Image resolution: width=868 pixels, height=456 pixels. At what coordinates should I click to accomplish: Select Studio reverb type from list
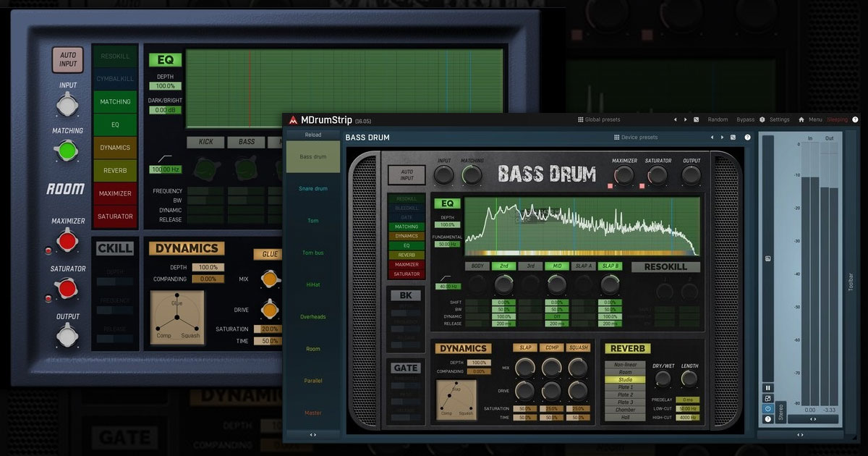click(625, 380)
